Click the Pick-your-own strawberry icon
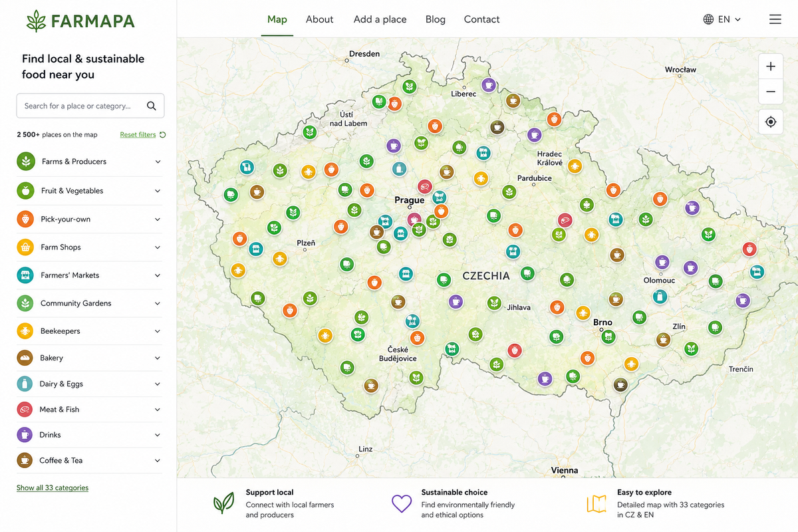Viewport: 798px width, 532px height. [x=25, y=219]
